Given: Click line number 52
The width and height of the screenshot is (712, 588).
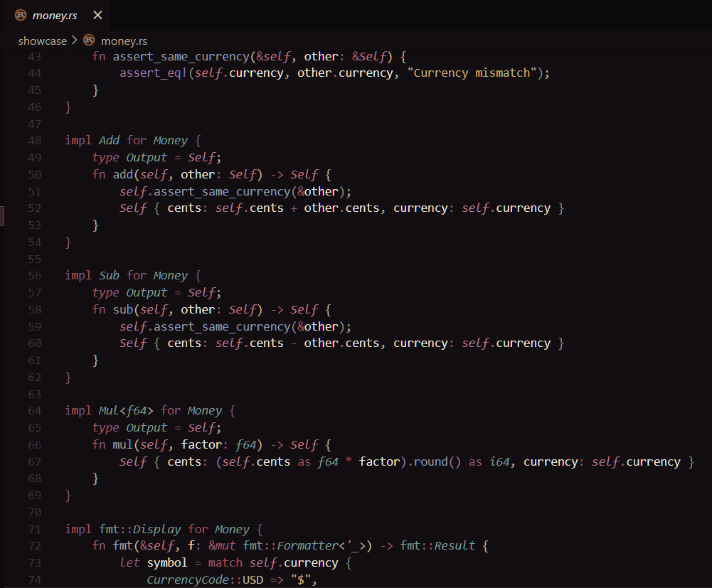Looking at the screenshot, I should coord(35,208).
